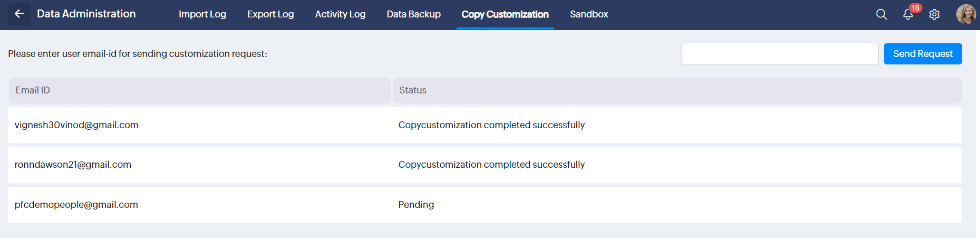Click the Pending status text

(416, 205)
